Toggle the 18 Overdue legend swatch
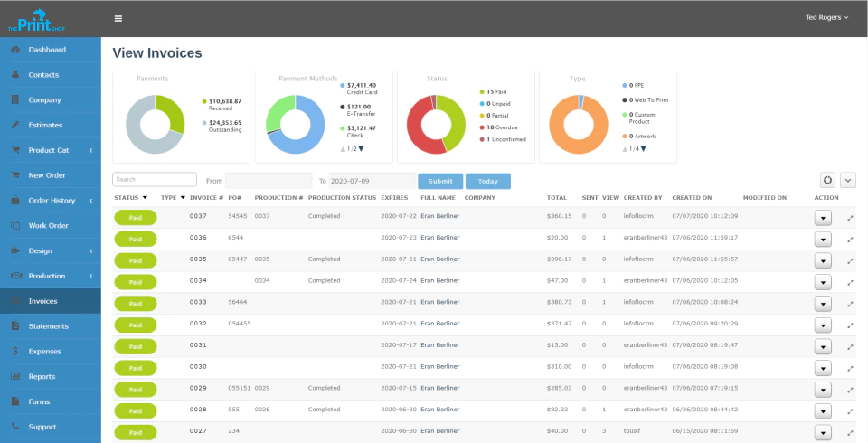The width and height of the screenshot is (868, 443). click(x=482, y=127)
